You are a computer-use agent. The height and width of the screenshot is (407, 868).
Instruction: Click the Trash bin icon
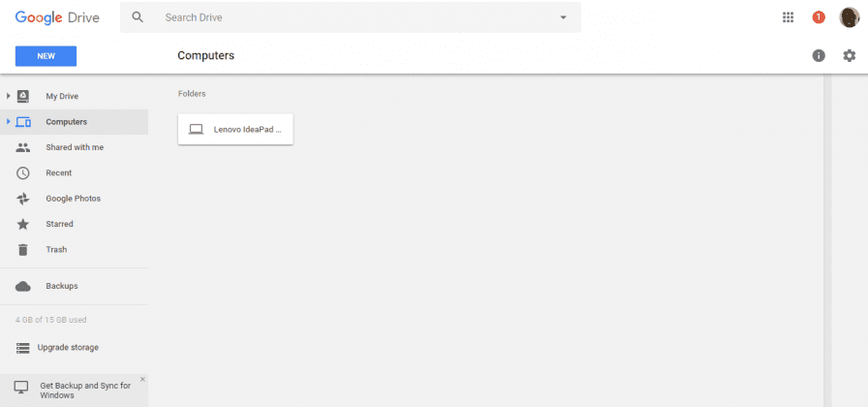coord(22,250)
